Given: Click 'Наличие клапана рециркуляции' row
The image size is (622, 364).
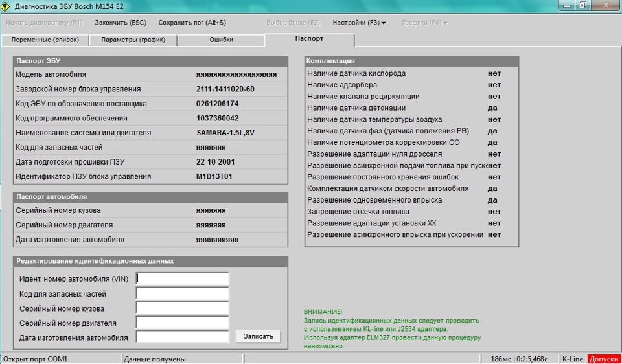Looking at the screenshot, I should pyautogui.click(x=412, y=97).
